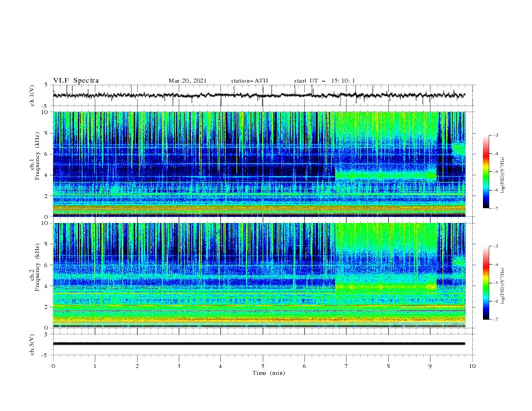Click the time axis tick label '9'
Viewport: 532px width, 411px height.
430,366
